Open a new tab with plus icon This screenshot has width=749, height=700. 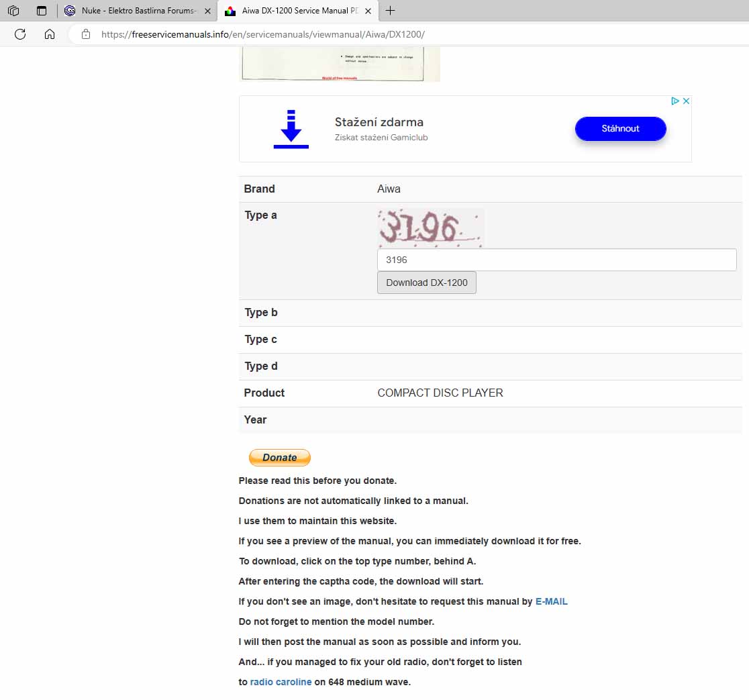coord(391,11)
